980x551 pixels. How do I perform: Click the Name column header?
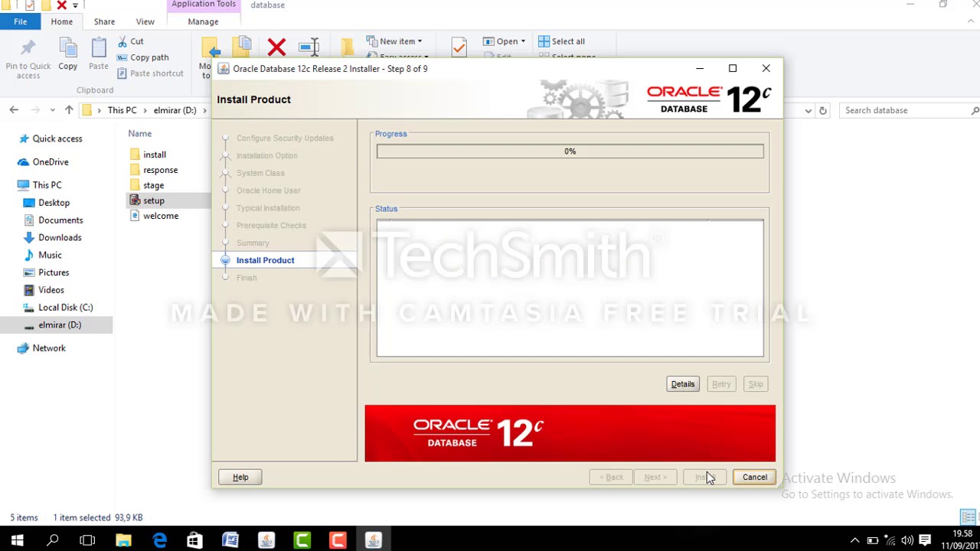pyautogui.click(x=139, y=133)
